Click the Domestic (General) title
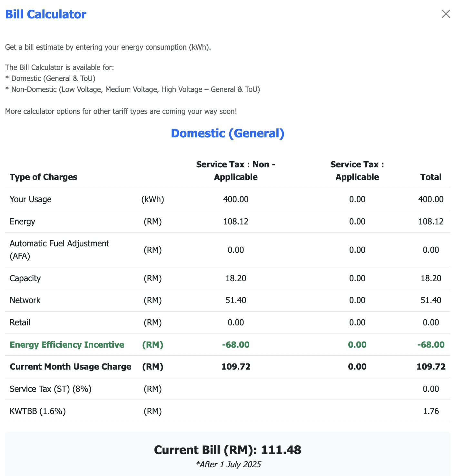This screenshot has width=456, height=476. (x=228, y=133)
